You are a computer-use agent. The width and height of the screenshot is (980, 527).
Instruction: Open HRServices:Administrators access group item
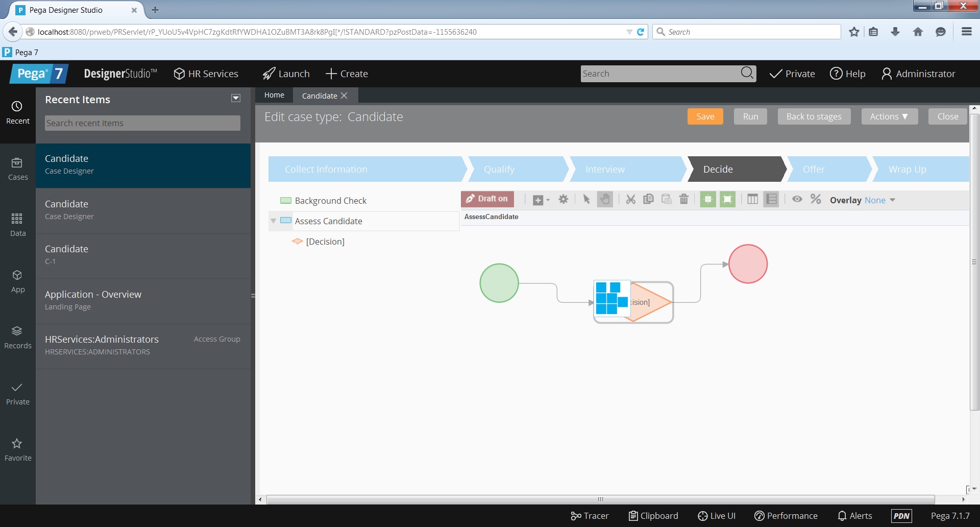143,346
